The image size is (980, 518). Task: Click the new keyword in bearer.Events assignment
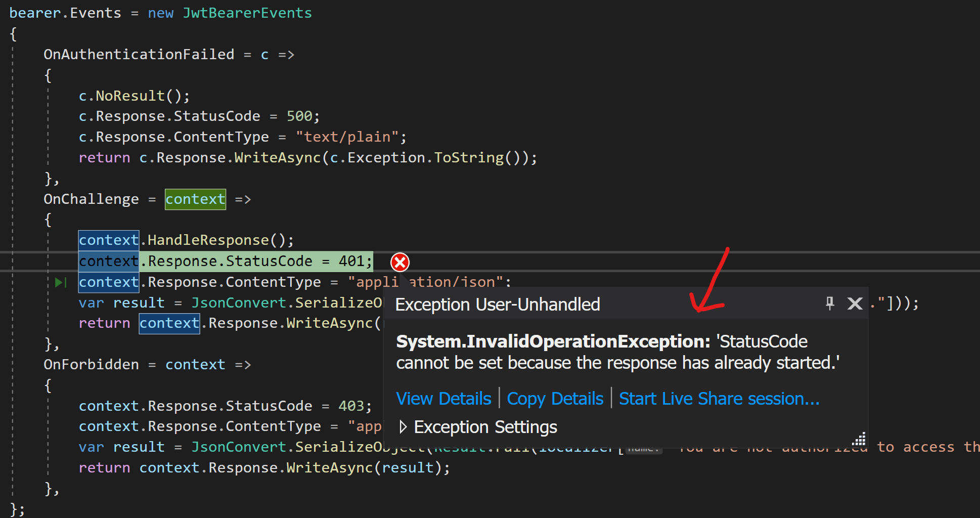tap(161, 13)
